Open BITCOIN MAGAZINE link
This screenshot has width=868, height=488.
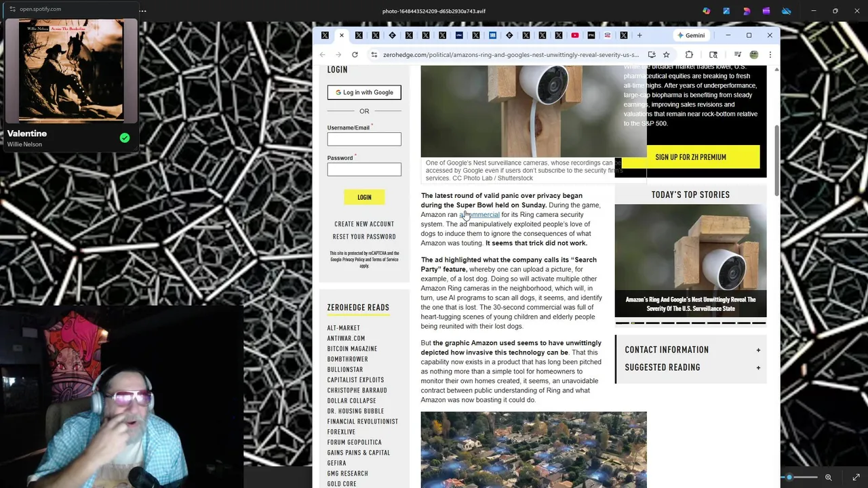coord(352,349)
